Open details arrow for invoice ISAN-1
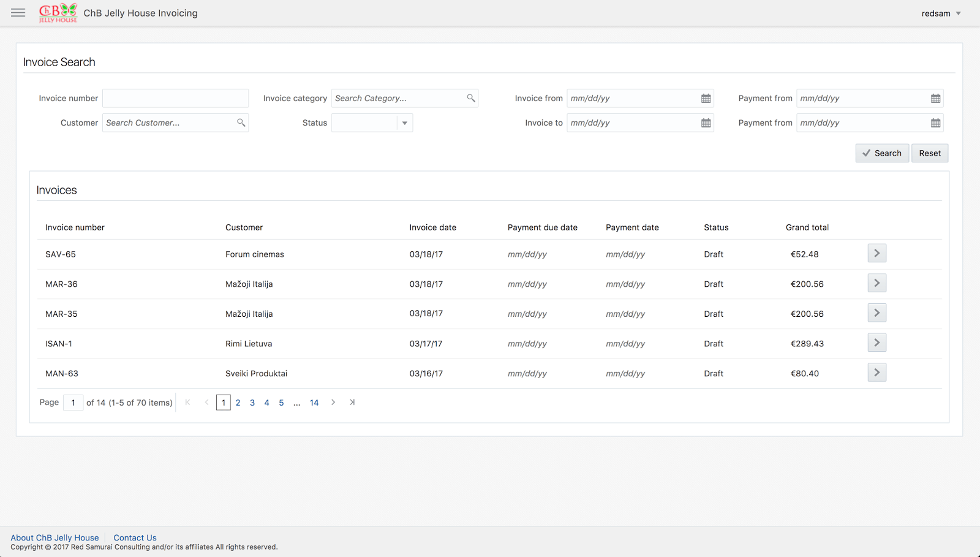Screen dimensions: 980x557 point(876,343)
